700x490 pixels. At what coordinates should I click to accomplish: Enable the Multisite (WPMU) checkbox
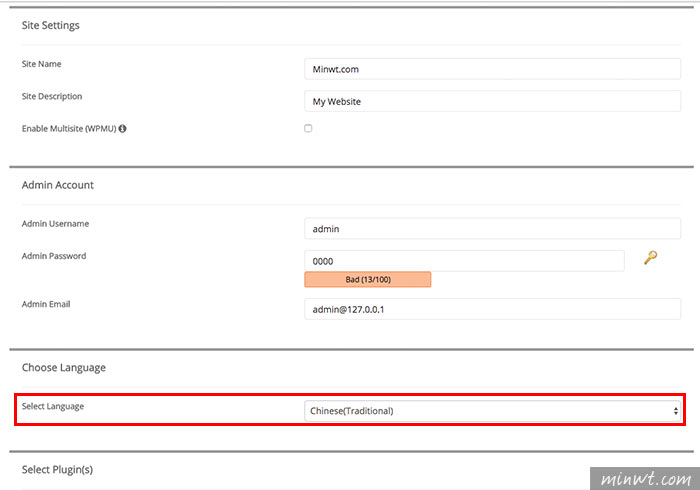pos(308,129)
